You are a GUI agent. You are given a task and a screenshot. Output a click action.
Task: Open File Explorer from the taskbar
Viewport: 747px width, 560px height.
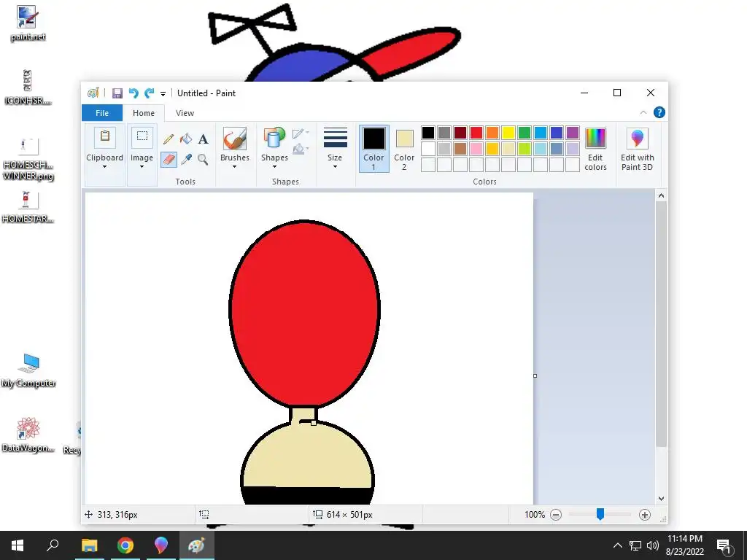tap(90, 545)
